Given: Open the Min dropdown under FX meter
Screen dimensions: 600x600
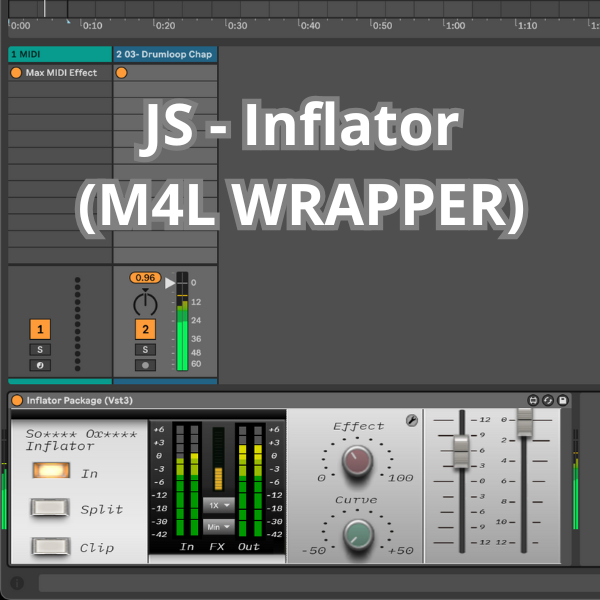Looking at the screenshot, I should click(217, 526).
